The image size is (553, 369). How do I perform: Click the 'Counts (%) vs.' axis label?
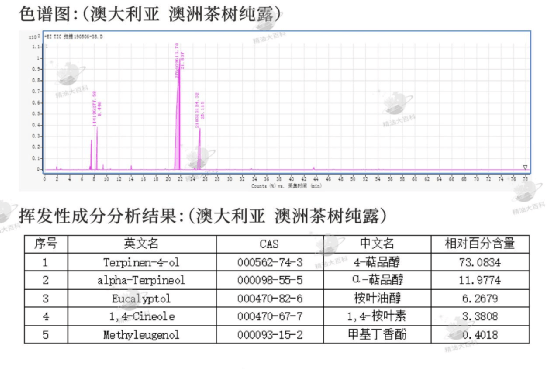(x=286, y=186)
